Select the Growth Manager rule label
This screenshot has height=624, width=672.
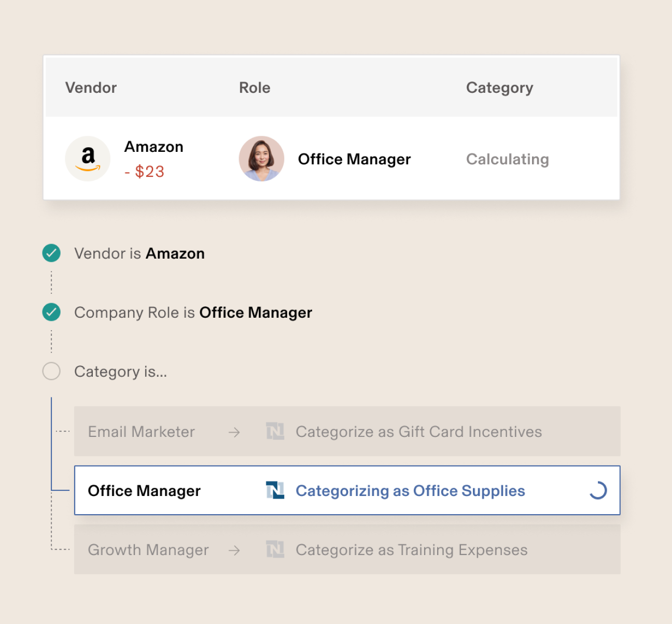point(148,550)
